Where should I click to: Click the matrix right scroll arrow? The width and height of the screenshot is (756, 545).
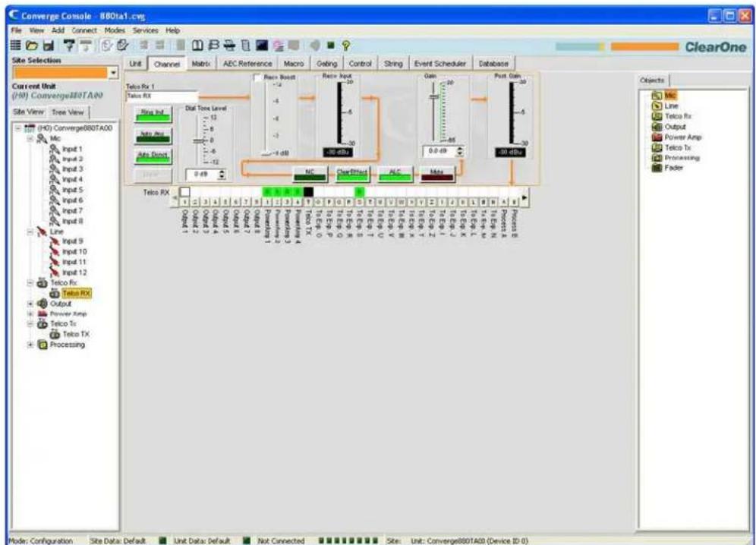[524, 197]
